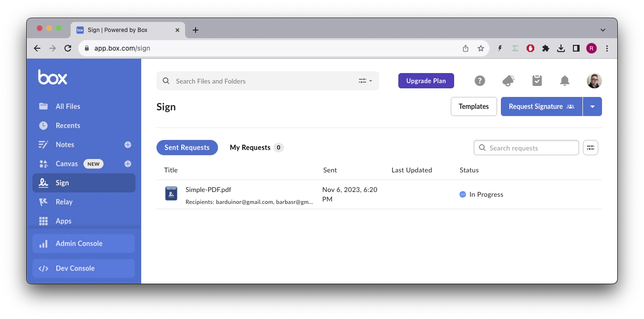Image resolution: width=644 pixels, height=319 pixels.
Task: Open the help question mark icon
Action: click(480, 81)
